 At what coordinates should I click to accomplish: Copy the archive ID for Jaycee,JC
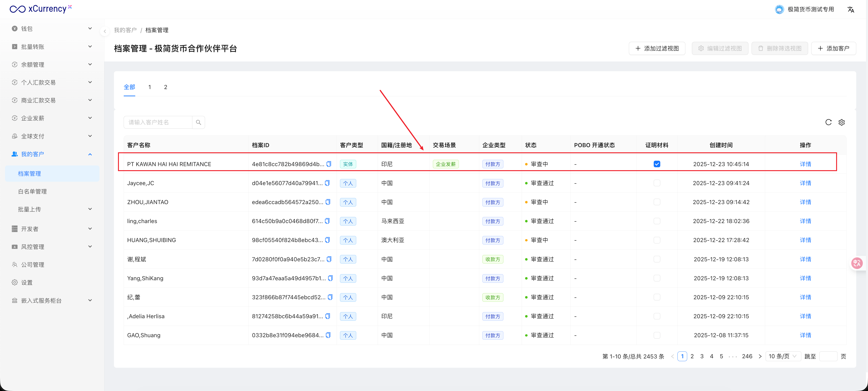pyautogui.click(x=327, y=183)
